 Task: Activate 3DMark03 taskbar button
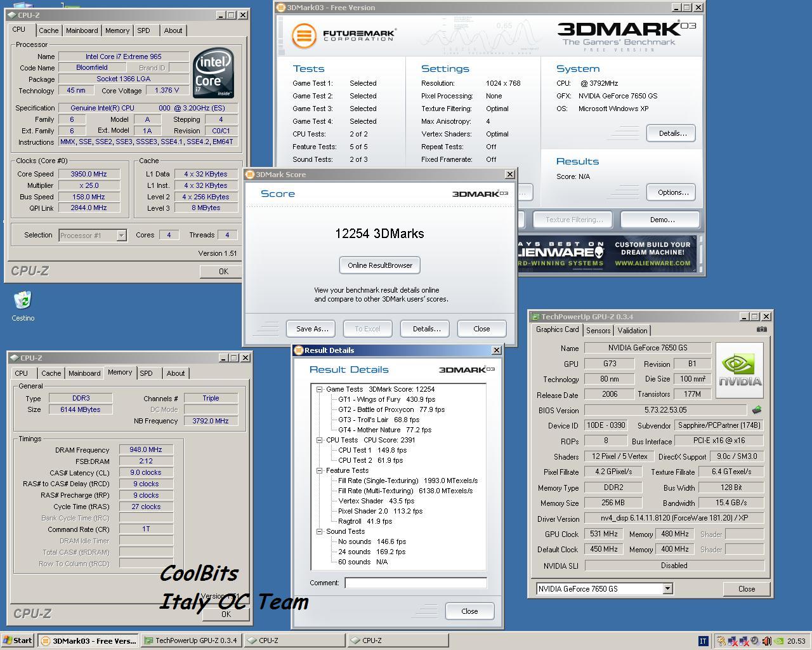88,640
